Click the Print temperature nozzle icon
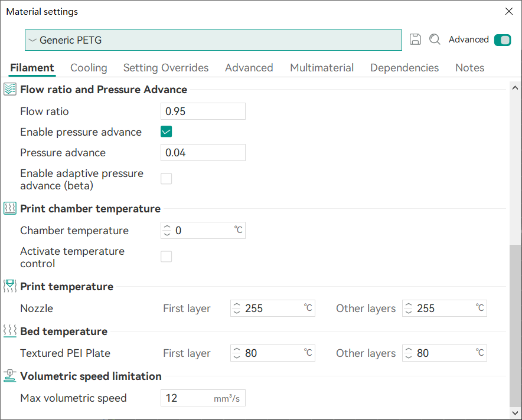 tap(10, 286)
